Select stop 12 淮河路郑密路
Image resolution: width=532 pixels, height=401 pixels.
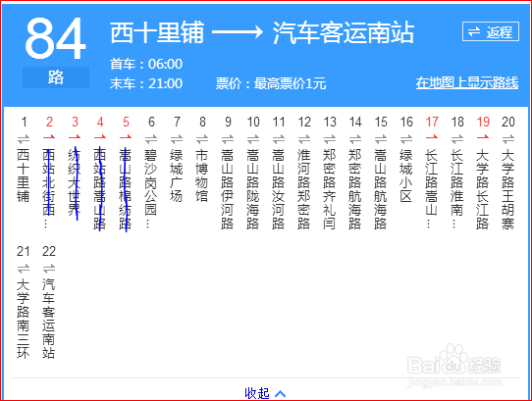[304, 189]
